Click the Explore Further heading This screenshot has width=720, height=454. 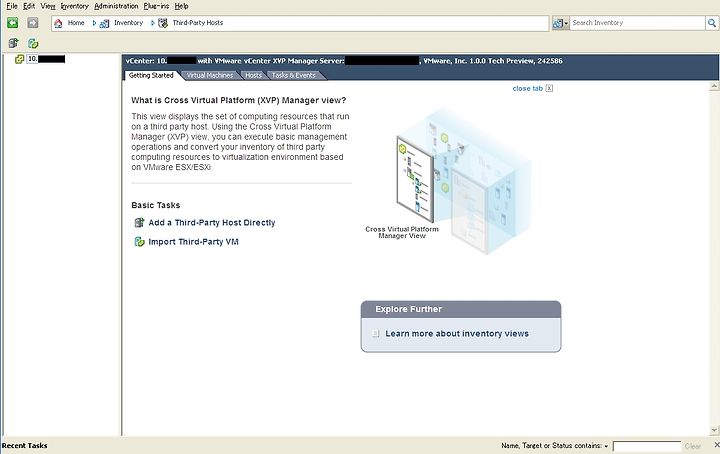(408, 309)
